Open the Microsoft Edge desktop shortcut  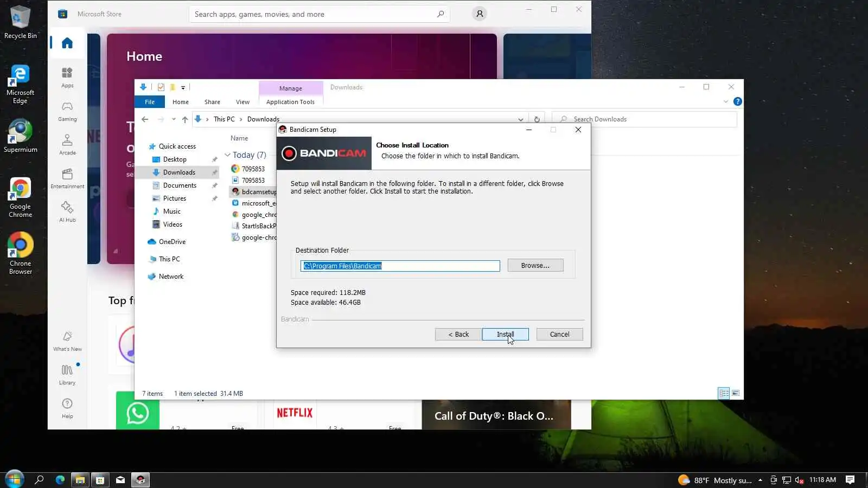[x=20, y=84]
